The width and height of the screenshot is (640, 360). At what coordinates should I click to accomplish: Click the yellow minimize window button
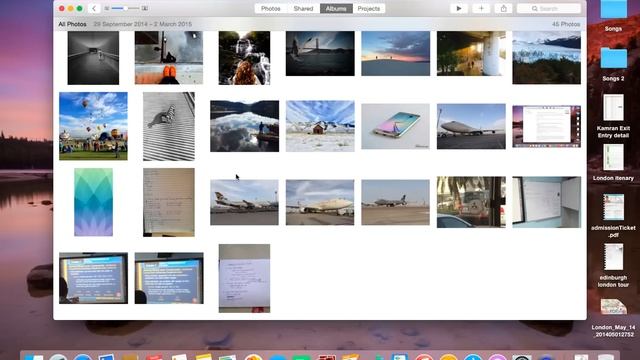coord(71,8)
